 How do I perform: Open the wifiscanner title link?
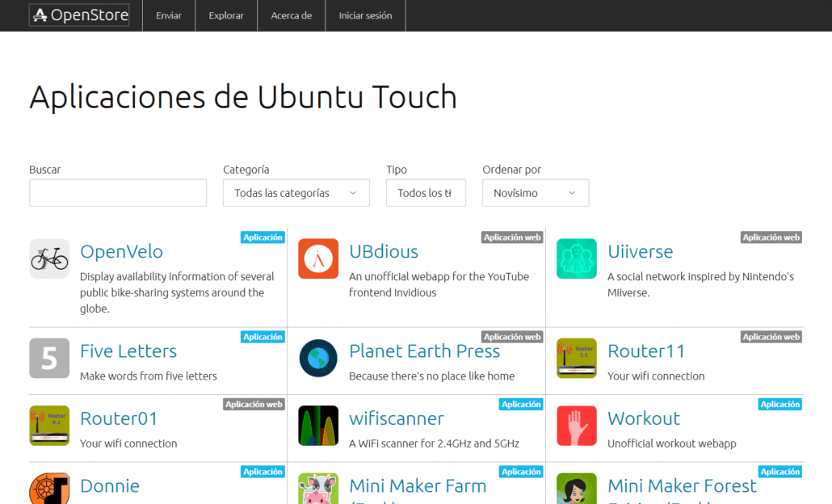coord(397,418)
